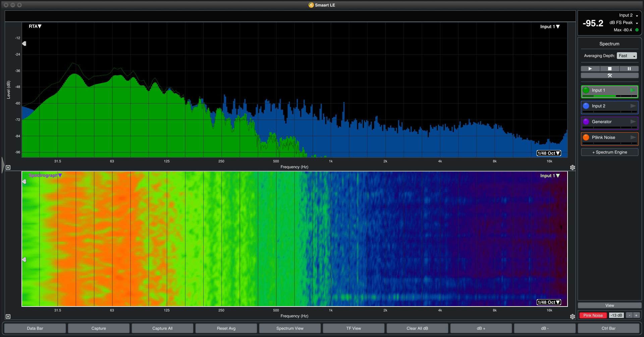Switch to TF View
644x337 pixels.
point(354,328)
